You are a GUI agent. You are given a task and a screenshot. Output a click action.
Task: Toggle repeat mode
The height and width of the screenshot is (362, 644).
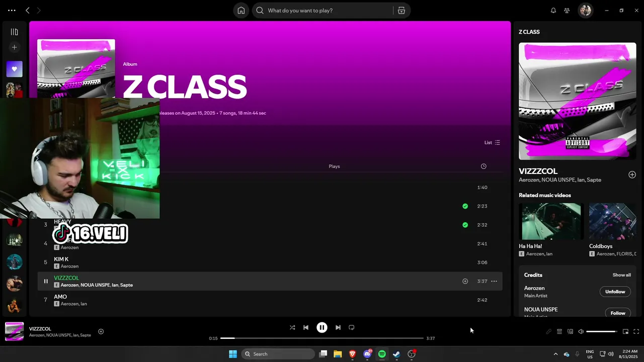pos(352,327)
